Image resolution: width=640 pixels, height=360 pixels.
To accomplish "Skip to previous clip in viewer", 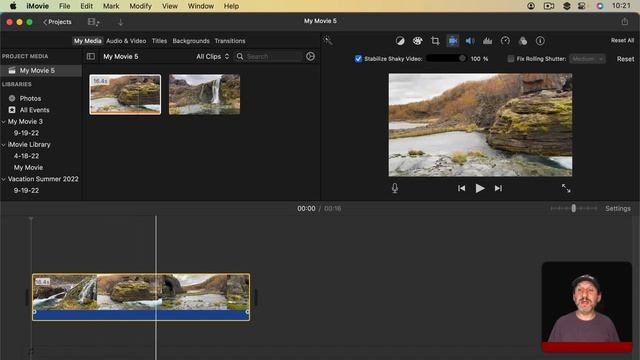I will coord(461,188).
